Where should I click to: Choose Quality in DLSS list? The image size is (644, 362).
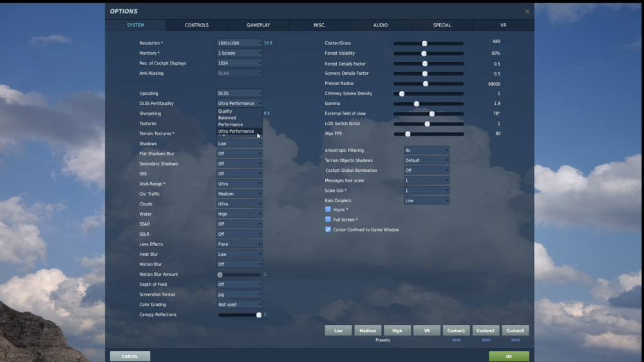(240, 111)
